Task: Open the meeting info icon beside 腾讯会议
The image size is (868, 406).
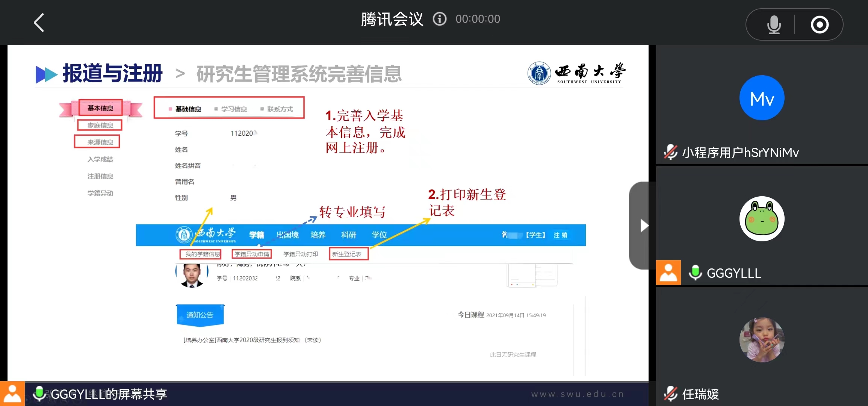Action: (x=439, y=19)
